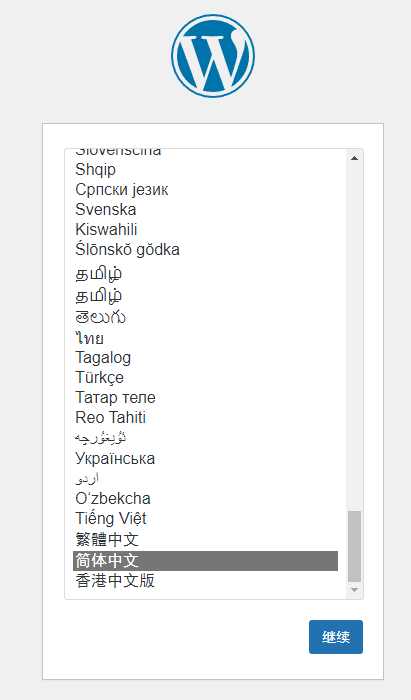
Task: Pick the Telugu తెలుగు option
Action: pyautogui.click(x=205, y=317)
